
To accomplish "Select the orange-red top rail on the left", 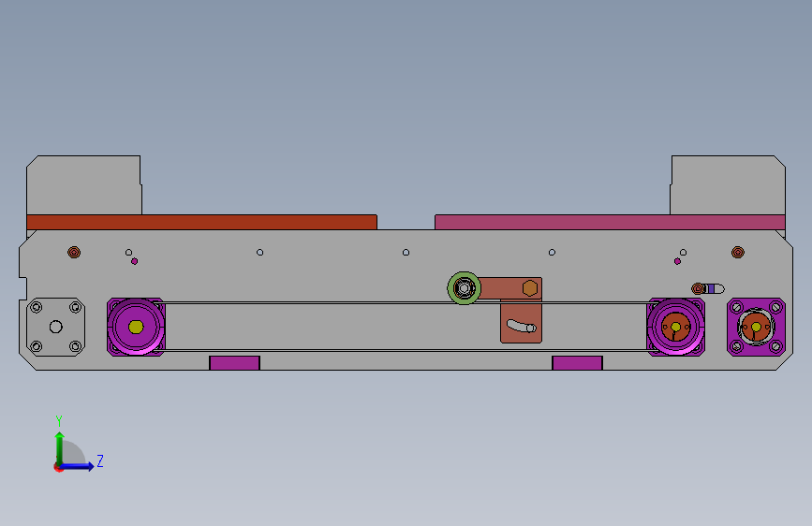I will 202,222.
